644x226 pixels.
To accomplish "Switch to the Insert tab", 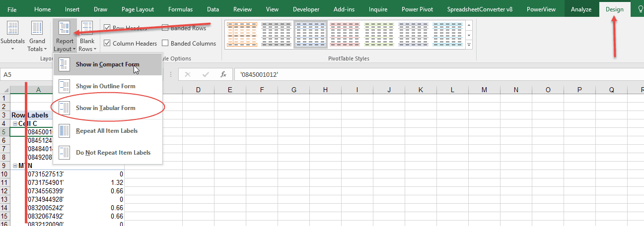I will (x=72, y=9).
